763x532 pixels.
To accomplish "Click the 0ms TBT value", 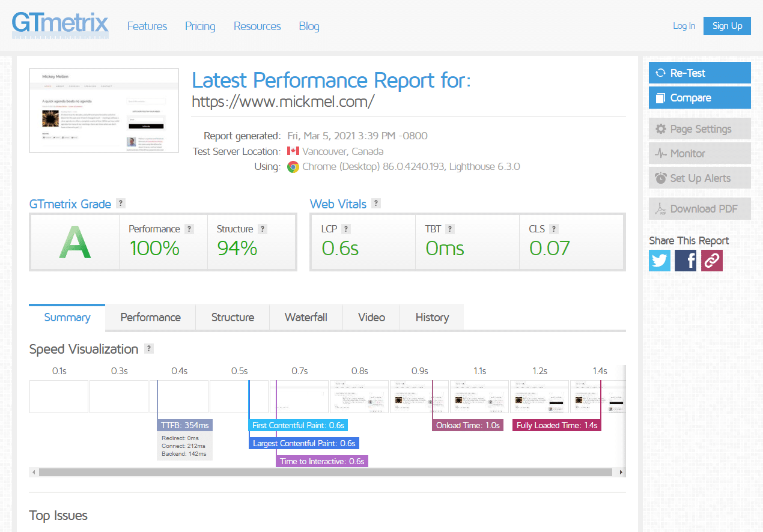I will [x=445, y=248].
